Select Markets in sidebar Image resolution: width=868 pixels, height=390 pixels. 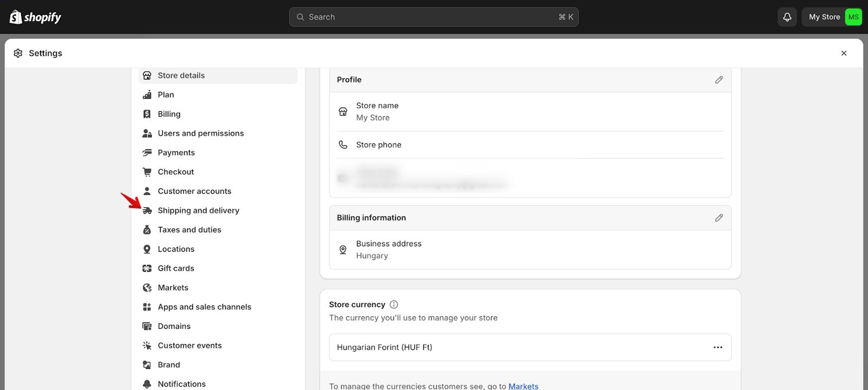[218, 288]
